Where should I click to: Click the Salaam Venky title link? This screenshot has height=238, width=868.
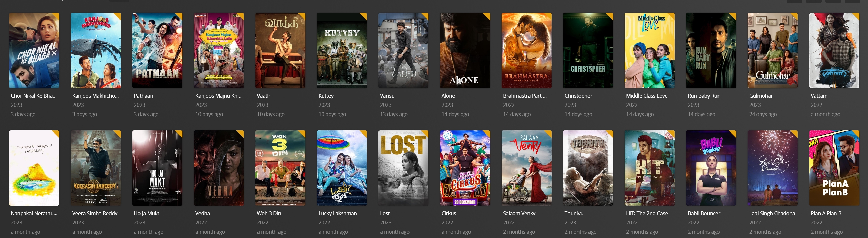(519, 213)
